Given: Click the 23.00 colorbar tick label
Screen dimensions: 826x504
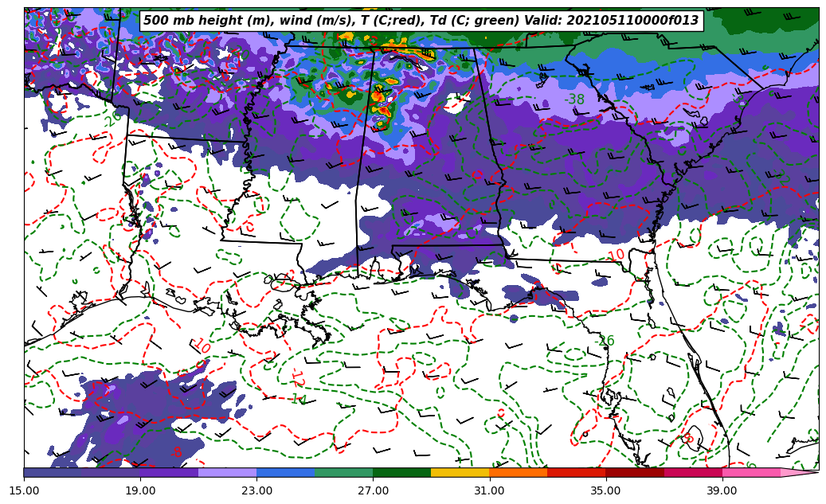Looking at the screenshot, I should (256, 490).
